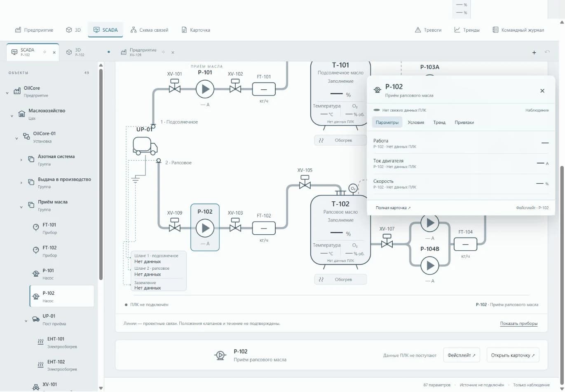
Task: Add a new workspace tab with plus
Action: pyautogui.click(x=534, y=52)
